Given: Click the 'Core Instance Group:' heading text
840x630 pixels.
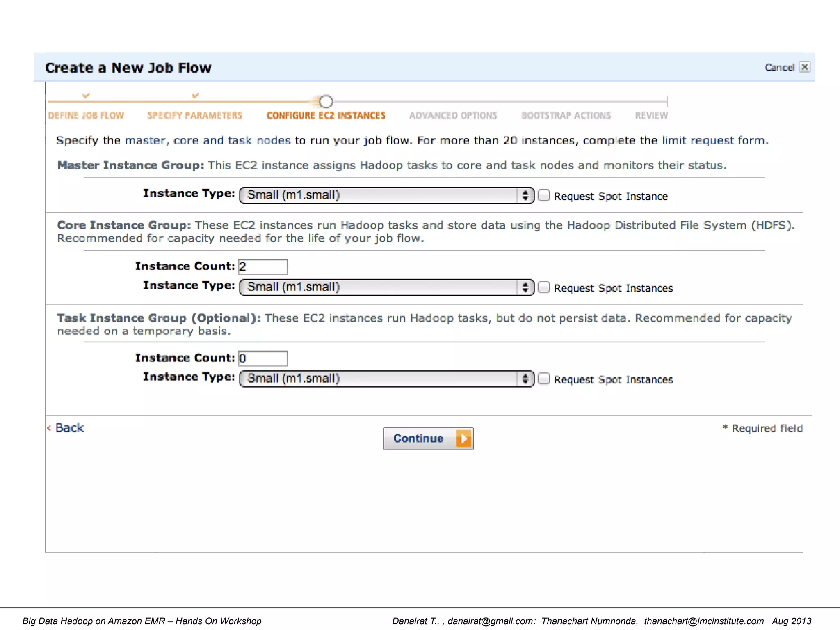Looking at the screenshot, I should 124,225.
